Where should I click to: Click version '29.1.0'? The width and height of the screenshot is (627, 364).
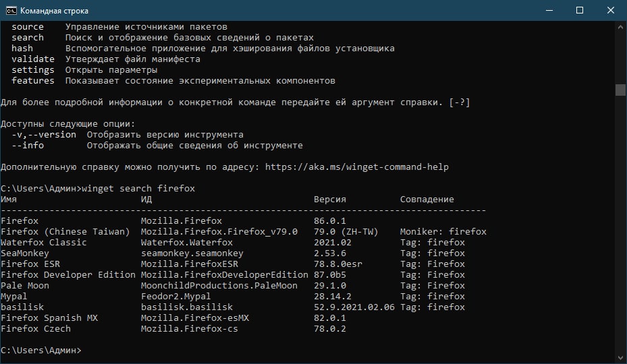click(330, 286)
